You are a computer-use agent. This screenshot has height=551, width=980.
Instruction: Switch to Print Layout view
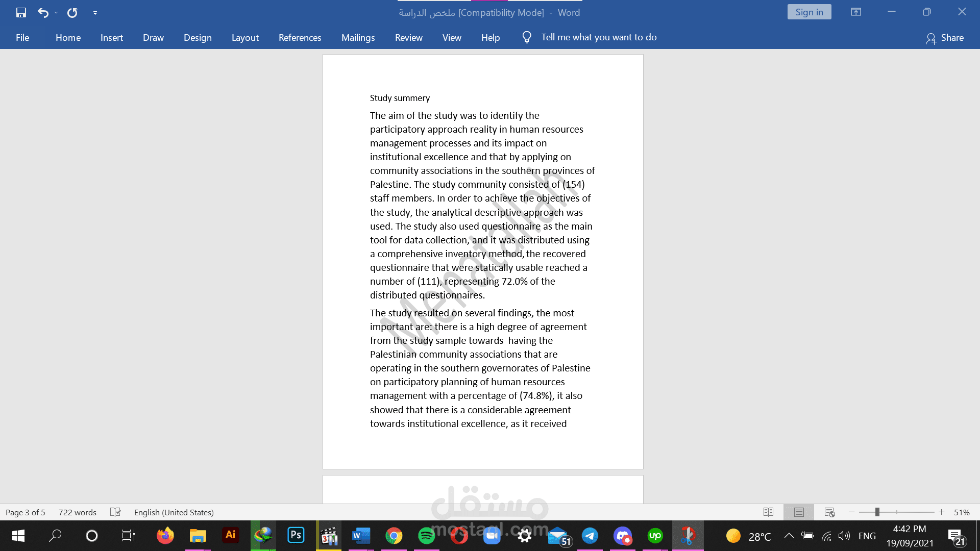click(x=799, y=512)
